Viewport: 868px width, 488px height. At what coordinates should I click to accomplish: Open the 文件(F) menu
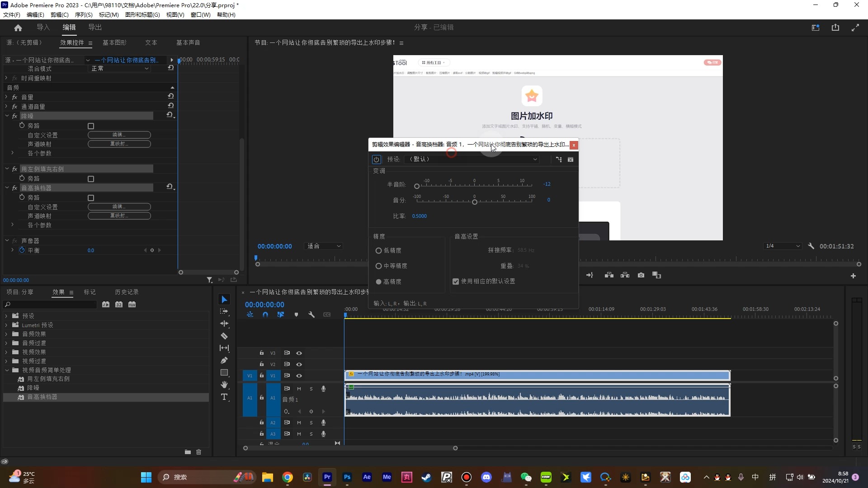pos(12,15)
